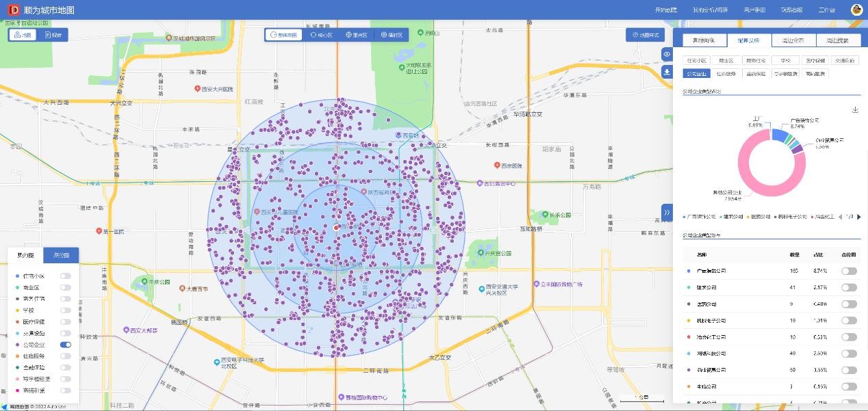Switch to the 周边业态 tab

(792, 40)
